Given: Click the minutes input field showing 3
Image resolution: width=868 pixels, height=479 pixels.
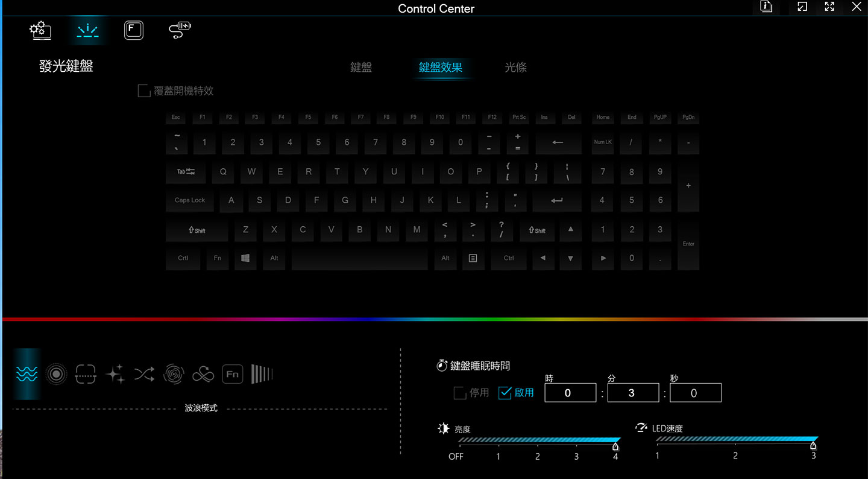Looking at the screenshot, I should tap(633, 392).
